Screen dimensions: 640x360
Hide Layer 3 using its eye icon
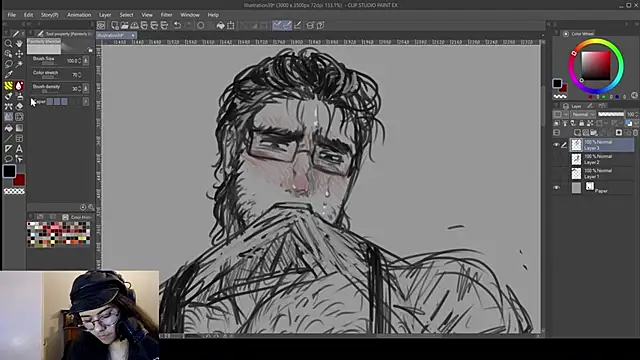coord(556,145)
